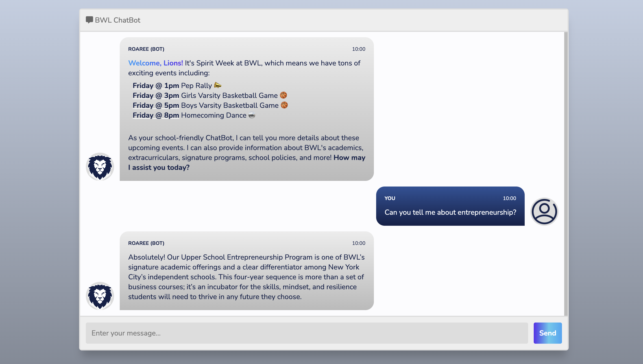This screenshot has height=364, width=643.
Task: Click the YOU label on your message bubble
Action: (390, 198)
